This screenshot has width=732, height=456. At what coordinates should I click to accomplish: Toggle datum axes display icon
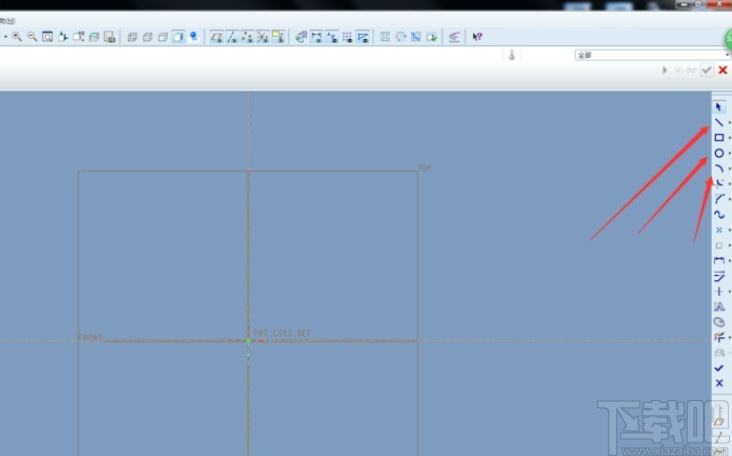pos(232,36)
